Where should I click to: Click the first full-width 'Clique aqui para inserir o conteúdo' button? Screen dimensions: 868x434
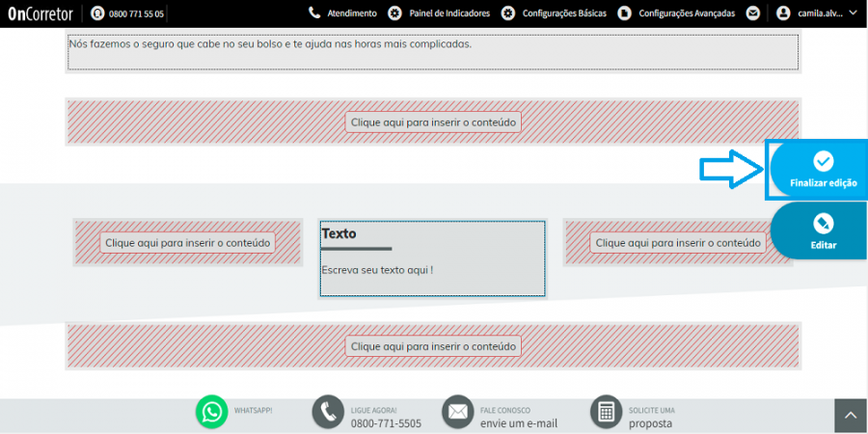point(433,122)
